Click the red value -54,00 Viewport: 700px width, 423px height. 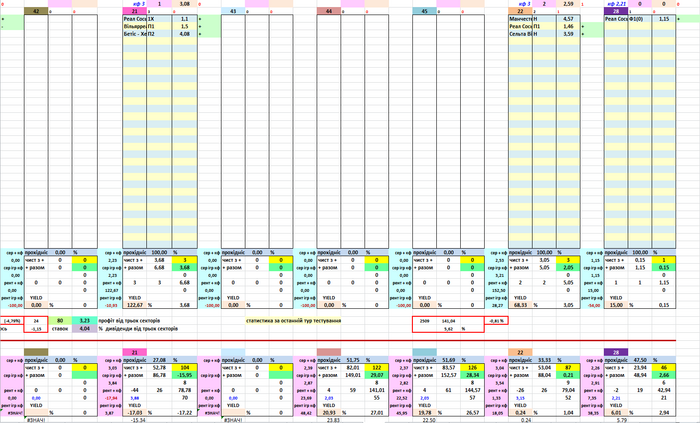[592, 305]
